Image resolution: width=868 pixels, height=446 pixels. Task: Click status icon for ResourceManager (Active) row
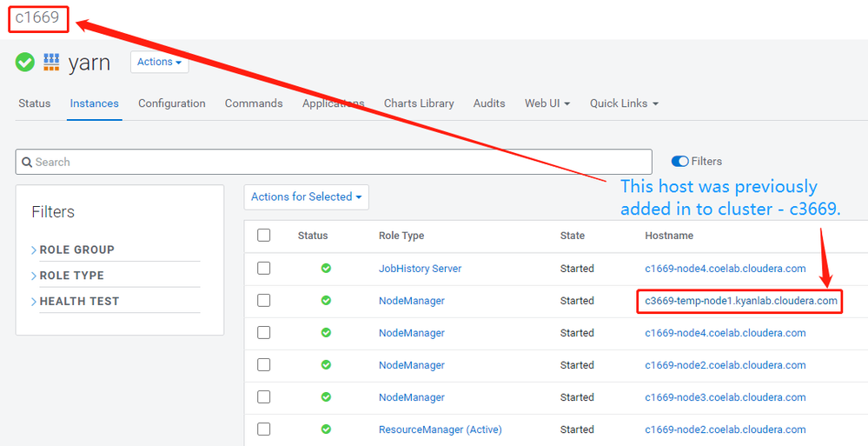[x=326, y=429]
